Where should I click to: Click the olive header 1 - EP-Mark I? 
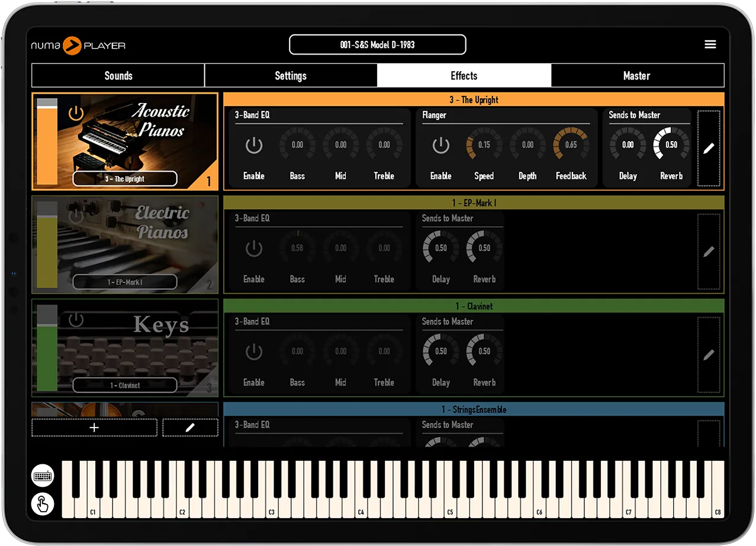(x=474, y=203)
